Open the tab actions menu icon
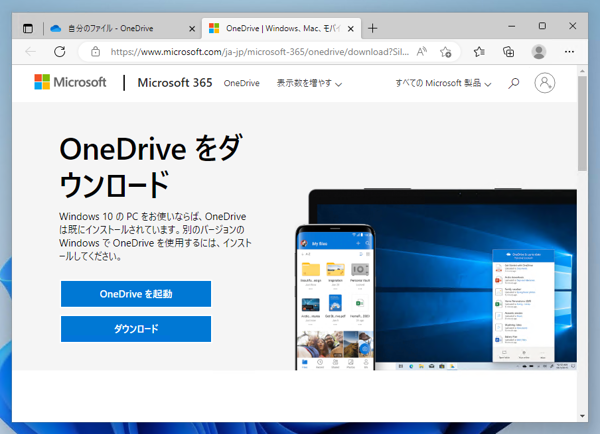Screen dimensions: 600x434 coord(28,28)
